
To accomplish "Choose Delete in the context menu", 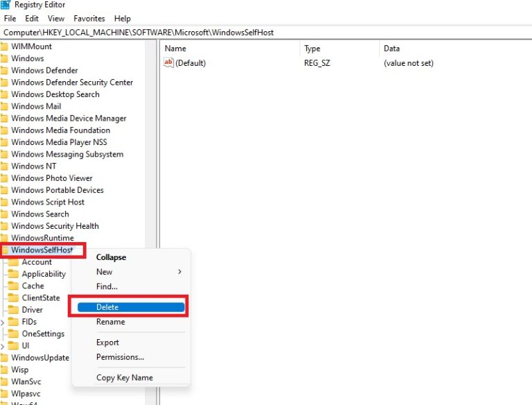I will 131,307.
